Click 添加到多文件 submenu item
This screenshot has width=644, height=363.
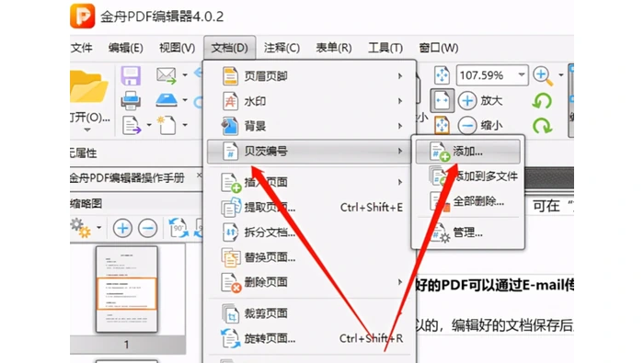(x=467, y=176)
